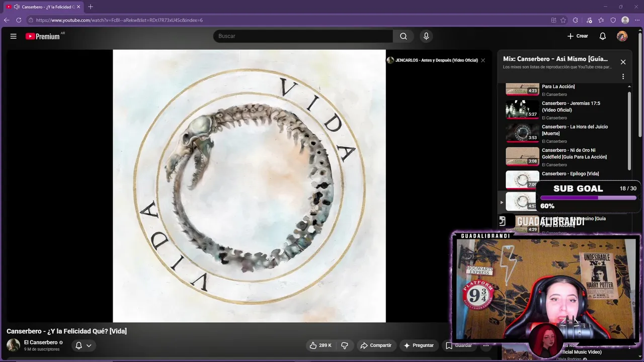The height and width of the screenshot is (362, 644).
Task: Open YouTube notifications bell
Action: point(603,36)
